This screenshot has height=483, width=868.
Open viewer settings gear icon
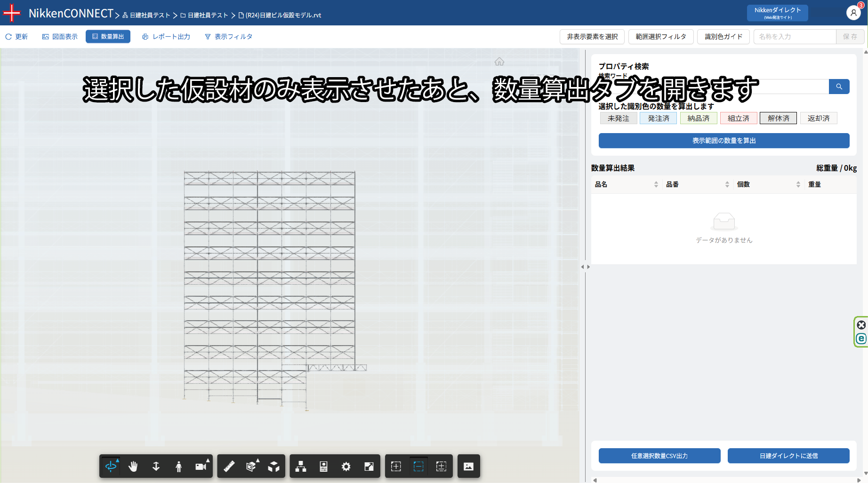coord(346,466)
